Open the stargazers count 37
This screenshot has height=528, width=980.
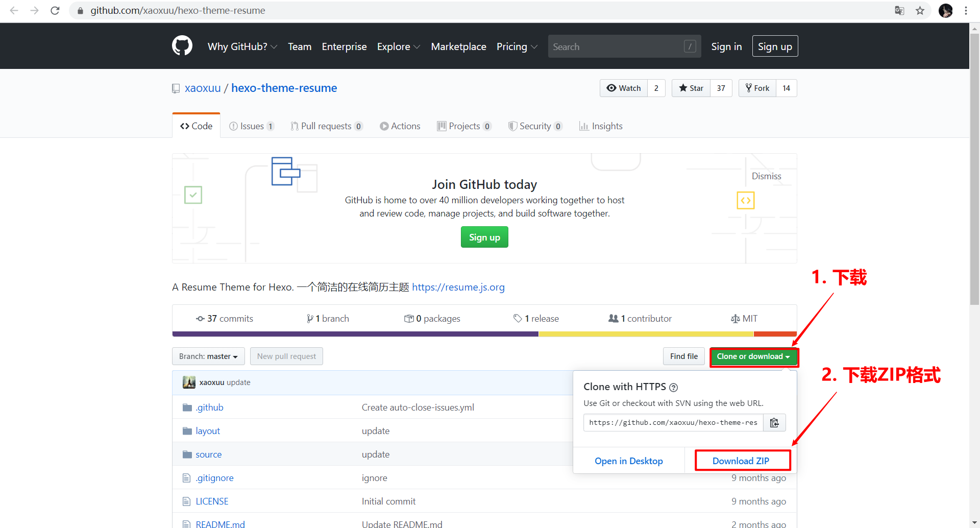coord(721,88)
